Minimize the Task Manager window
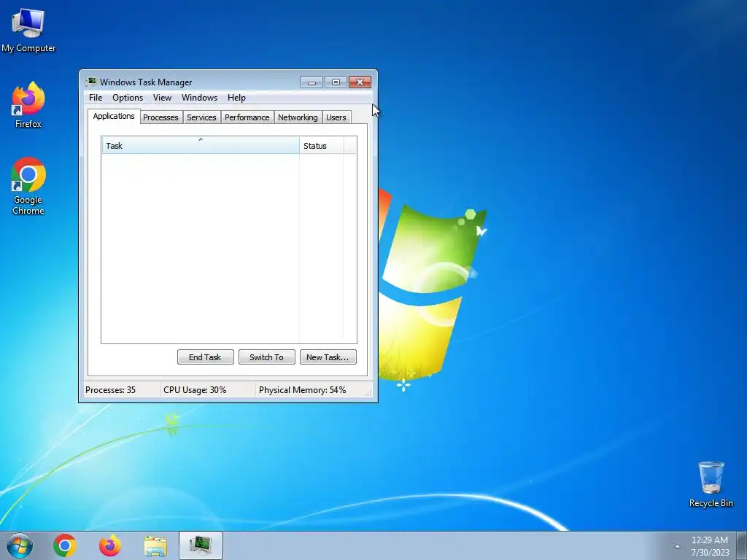The image size is (747, 560). click(x=312, y=82)
